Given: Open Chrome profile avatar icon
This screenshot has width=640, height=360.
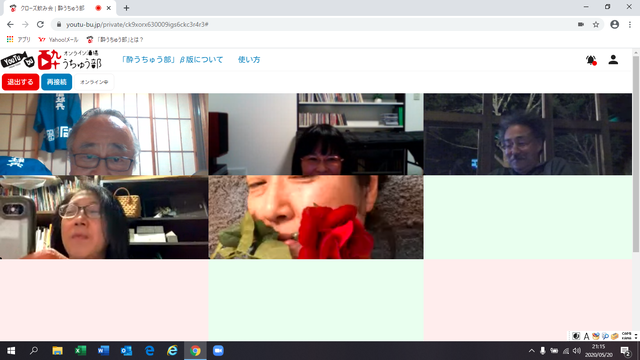Looking at the screenshot, I should pos(614,24).
